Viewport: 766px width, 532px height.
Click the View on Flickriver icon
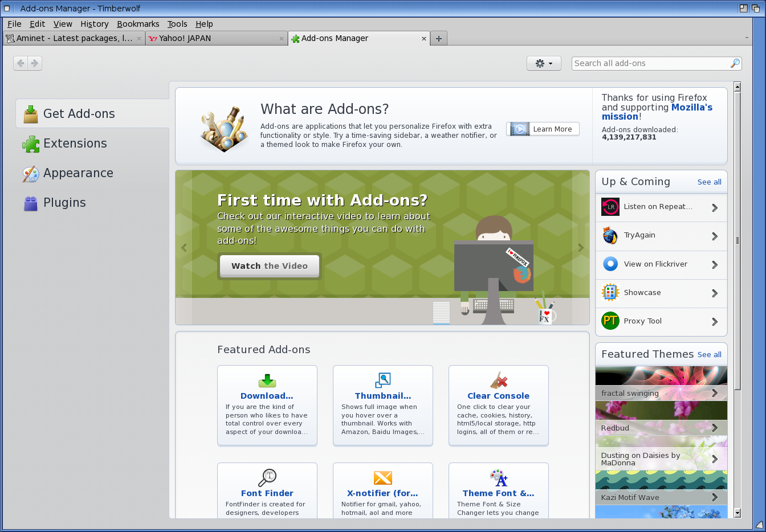coord(610,264)
